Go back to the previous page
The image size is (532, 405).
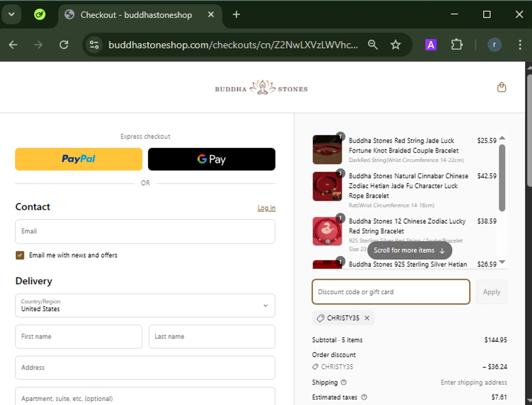13,45
